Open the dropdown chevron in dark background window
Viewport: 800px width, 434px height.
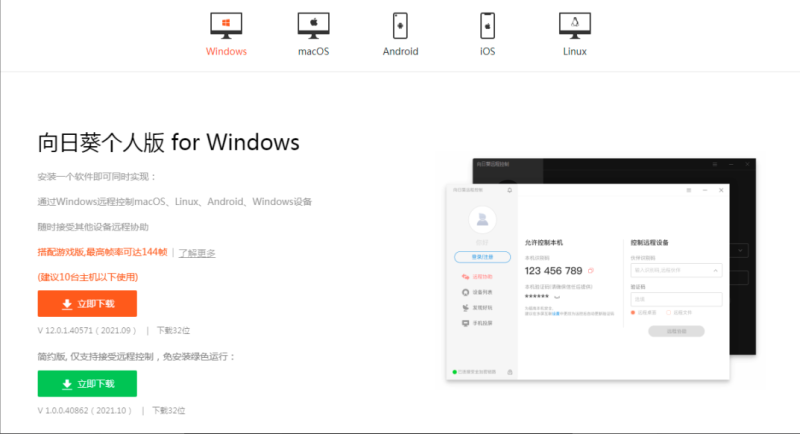[740, 250]
